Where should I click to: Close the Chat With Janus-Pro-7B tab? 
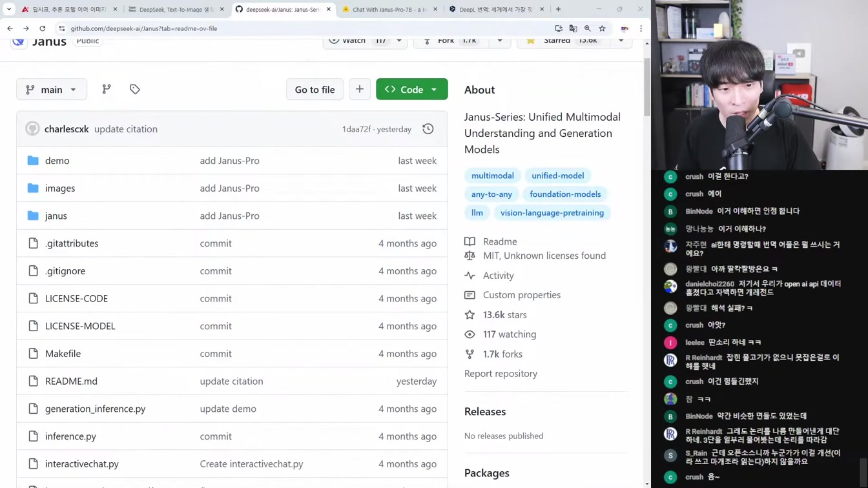pyautogui.click(x=435, y=9)
